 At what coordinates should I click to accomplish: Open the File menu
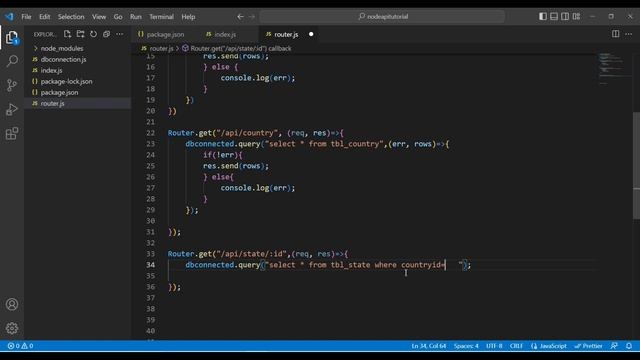[27, 17]
